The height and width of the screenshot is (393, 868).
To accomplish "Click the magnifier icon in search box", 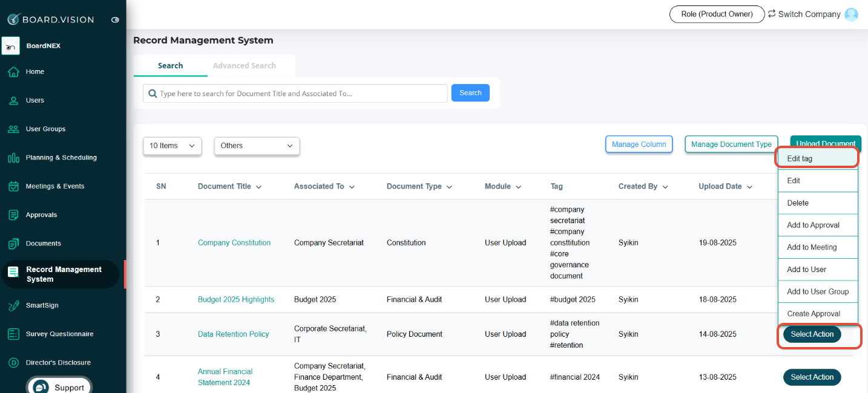I will tap(153, 94).
